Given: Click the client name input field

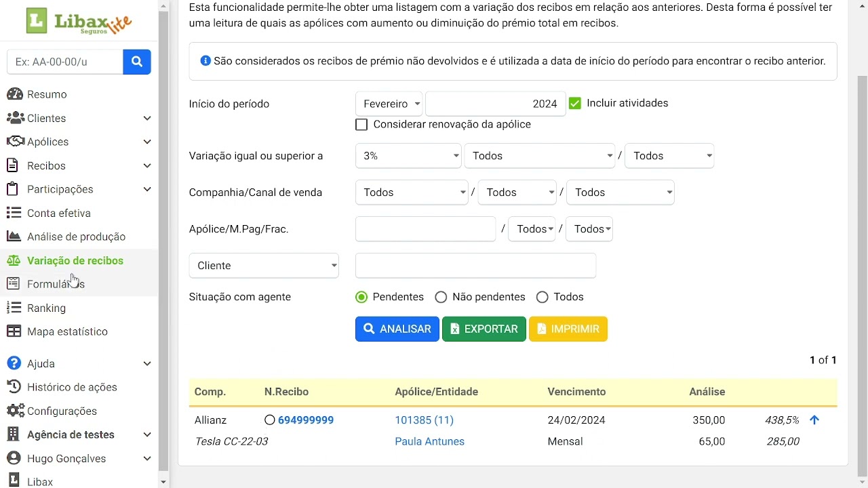Looking at the screenshot, I should [x=476, y=266].
